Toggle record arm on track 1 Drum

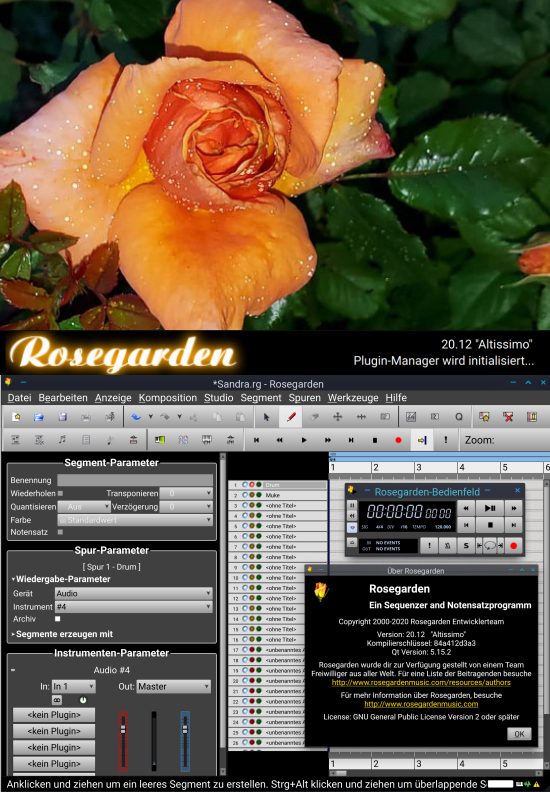point(252,484)
